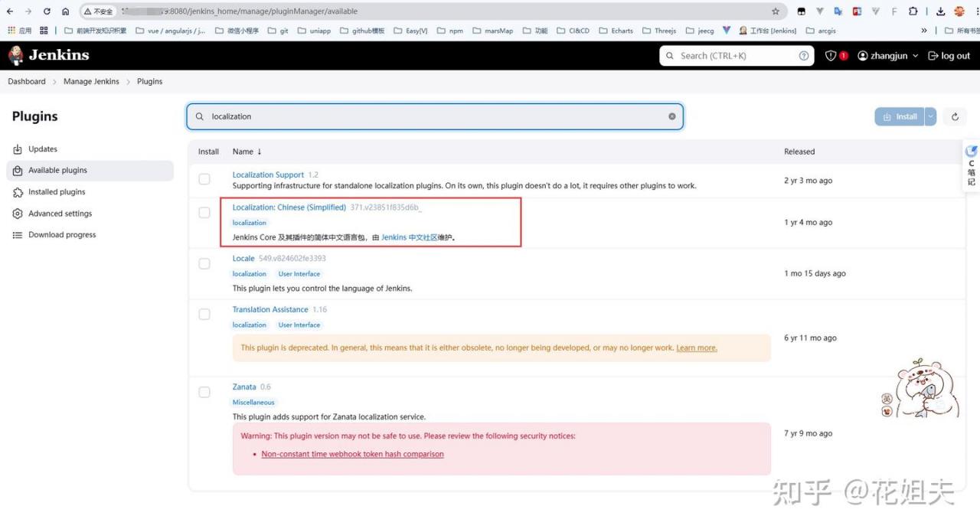
Task: Click the 不安全 site security indicator
Action: click(98, 11)
